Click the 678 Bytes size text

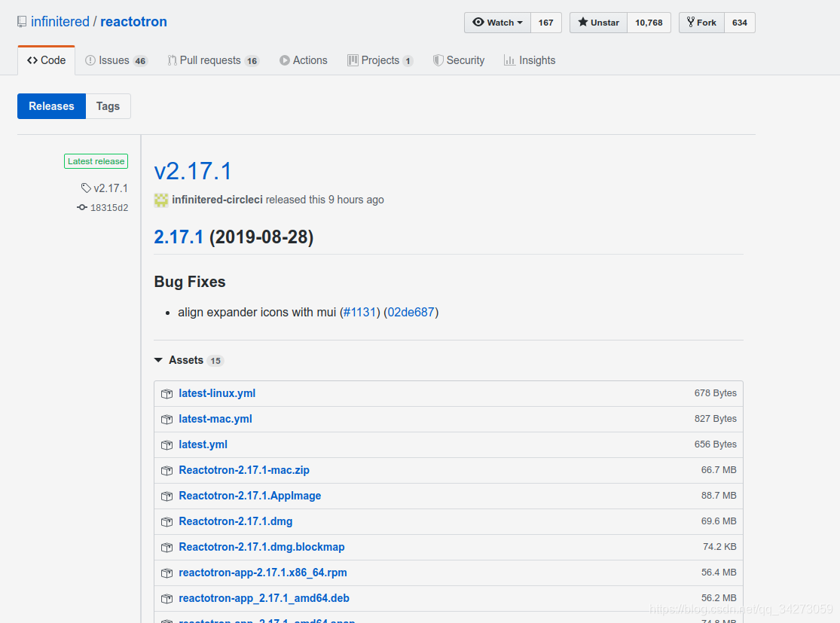715,392
